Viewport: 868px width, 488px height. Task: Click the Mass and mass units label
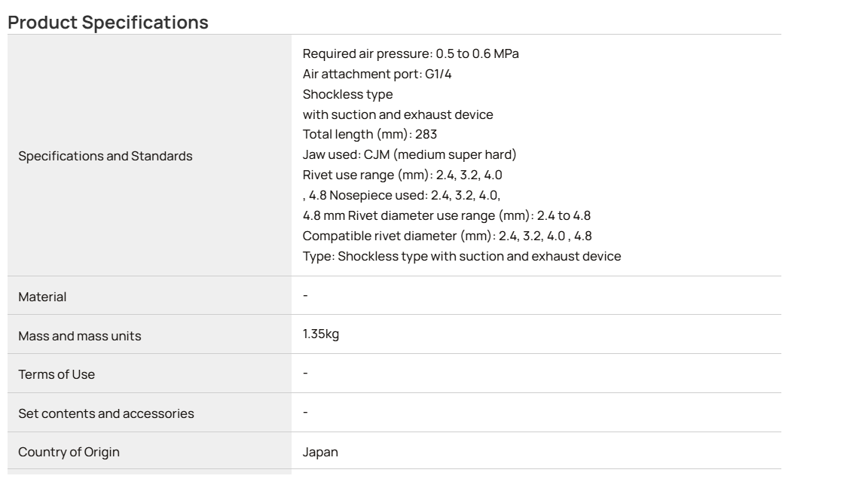[80, 336]
